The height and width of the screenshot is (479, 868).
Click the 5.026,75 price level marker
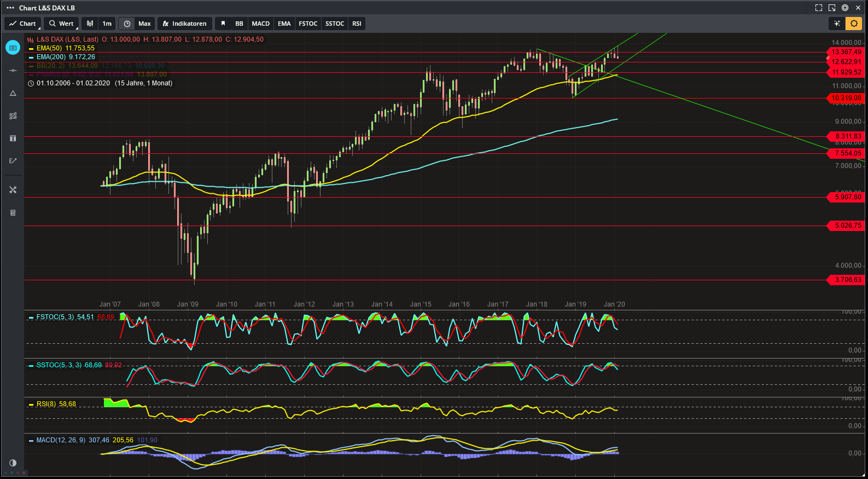tap(846, 226)
